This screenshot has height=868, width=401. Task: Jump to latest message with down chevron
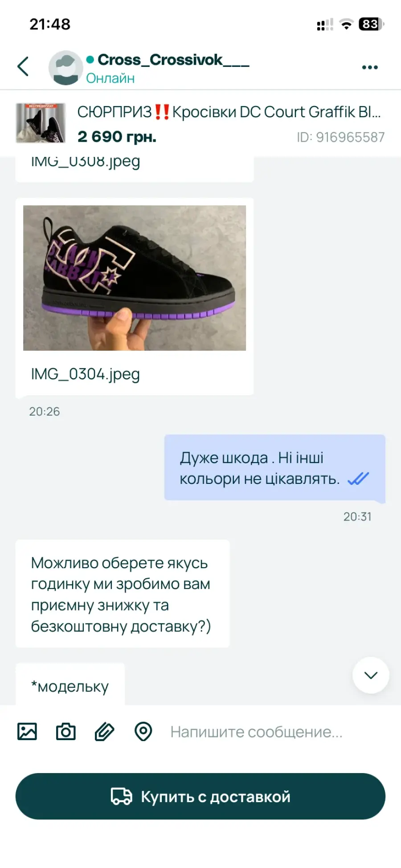371,675
